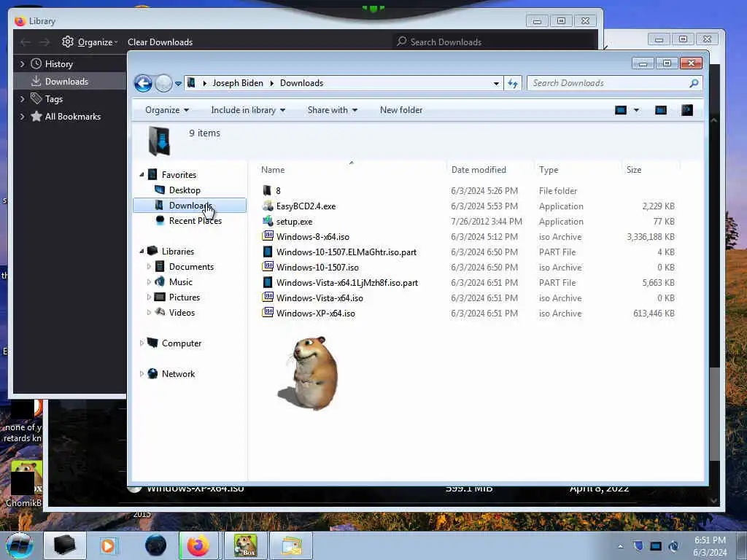Click the Explorer search magnifier icon

pos(694,83)
